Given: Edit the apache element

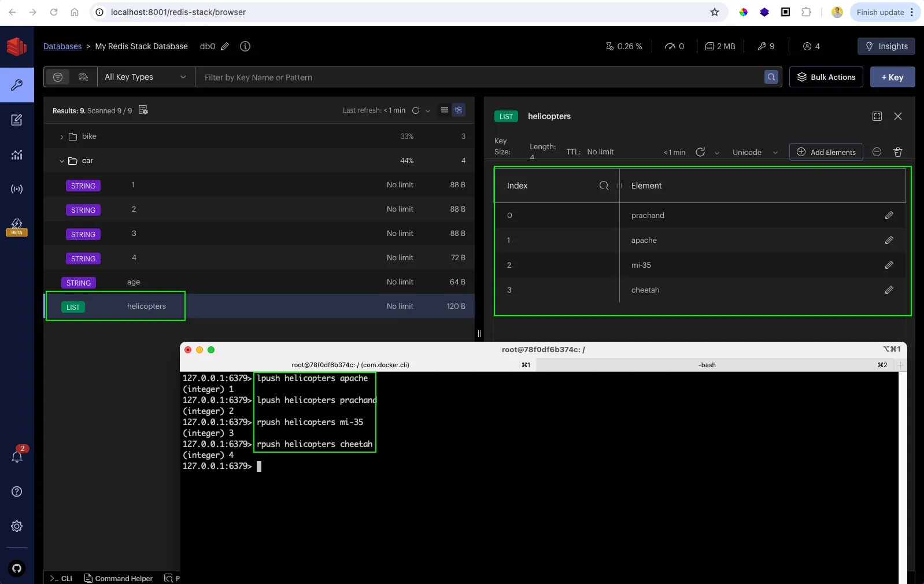Looking at the screenshot, I should click(x=889, y=240).
